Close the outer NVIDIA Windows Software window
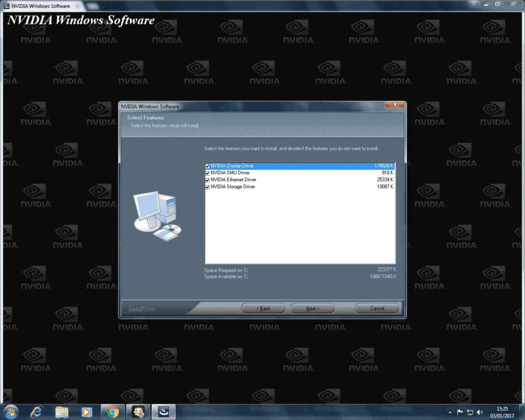 pos(512,4)
